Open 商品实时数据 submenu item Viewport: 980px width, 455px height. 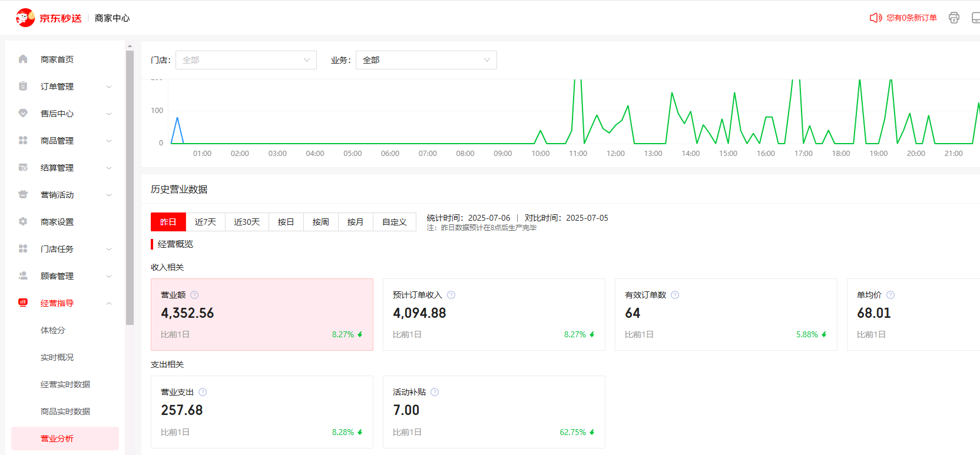pos(65,411)
